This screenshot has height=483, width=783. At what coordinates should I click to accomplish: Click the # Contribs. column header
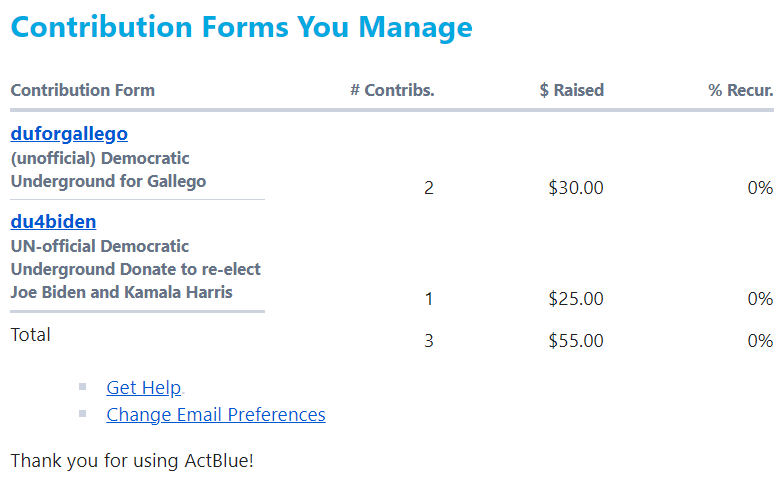click(x=392, y=90)
